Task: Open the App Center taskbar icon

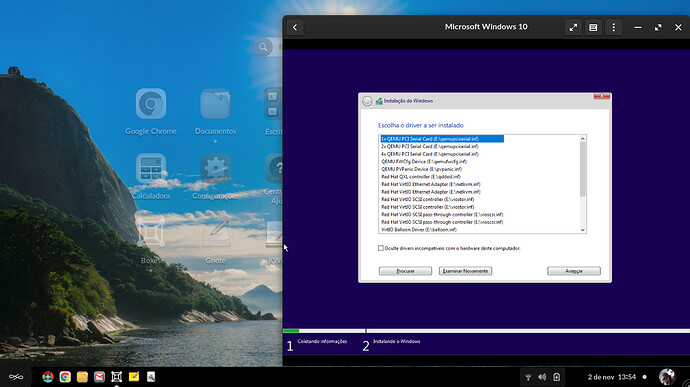Action: tap(48, 377)
